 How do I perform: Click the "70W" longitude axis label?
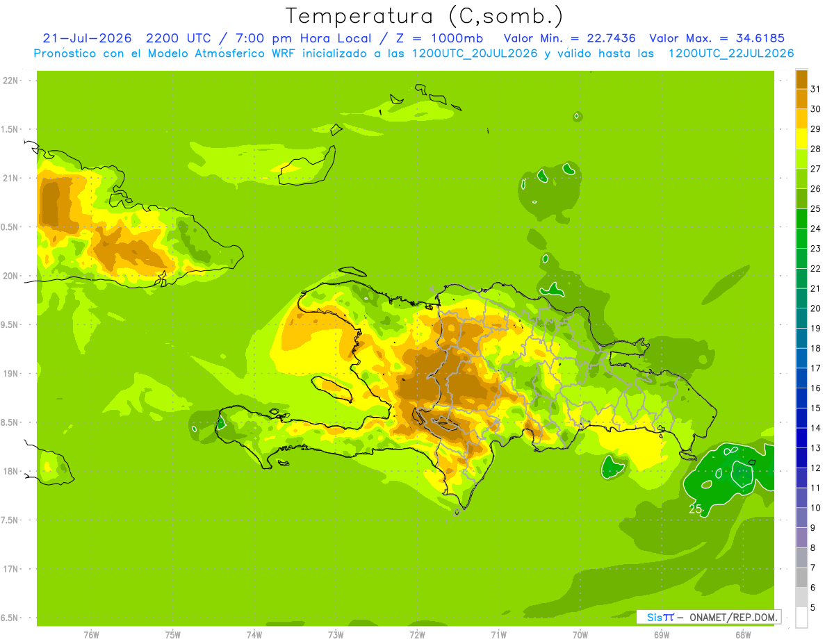pyautogui.click(x=580, y=634)
